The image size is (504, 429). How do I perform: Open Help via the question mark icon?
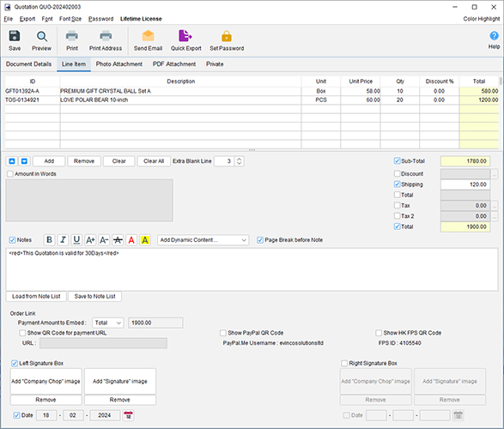click(x=494, y=36)
